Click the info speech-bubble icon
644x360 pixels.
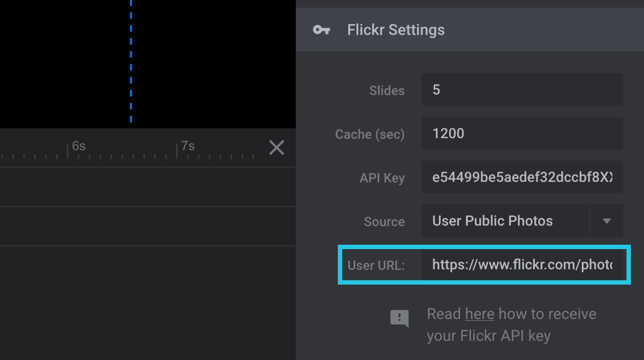[399, 318]
